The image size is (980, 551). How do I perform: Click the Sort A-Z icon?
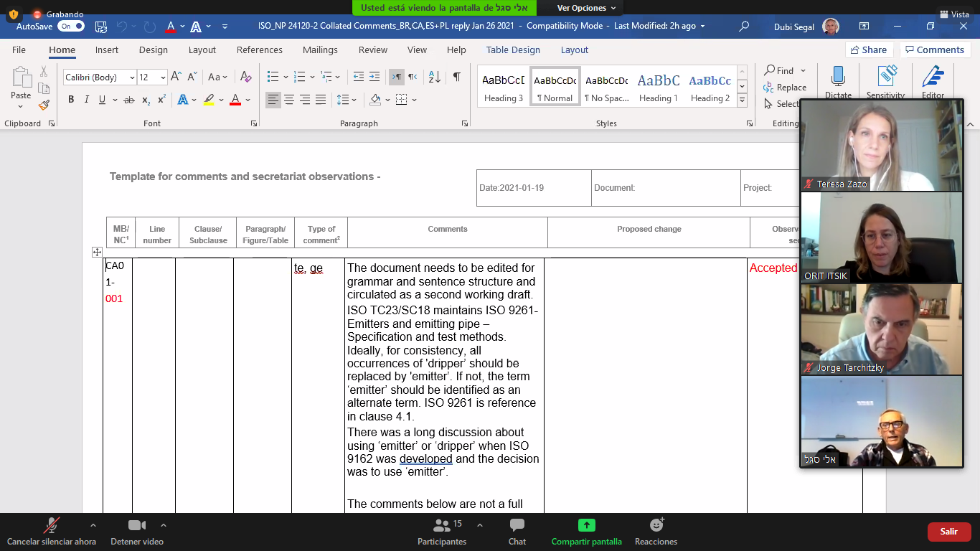point(434,77)
